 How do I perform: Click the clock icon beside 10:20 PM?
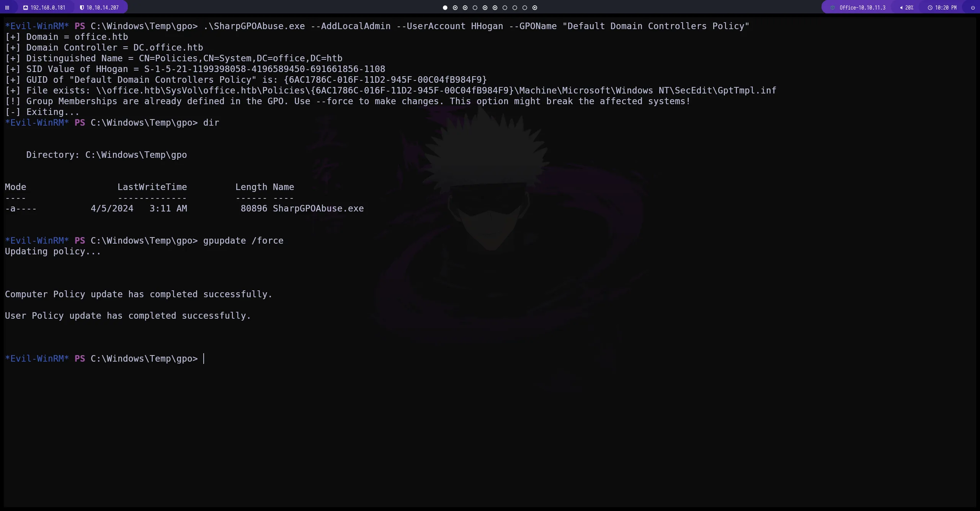[930, 8]
